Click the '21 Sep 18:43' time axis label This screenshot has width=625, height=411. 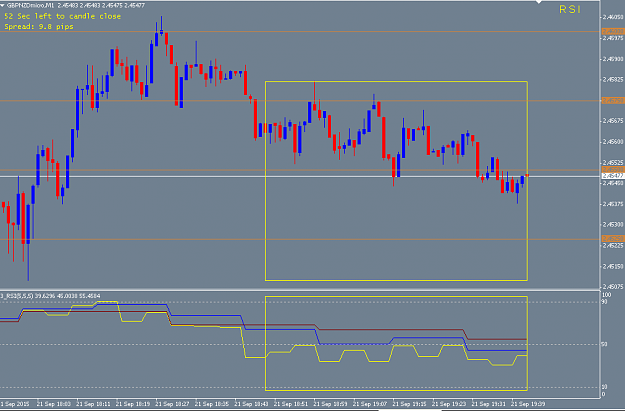click(251, 404)
